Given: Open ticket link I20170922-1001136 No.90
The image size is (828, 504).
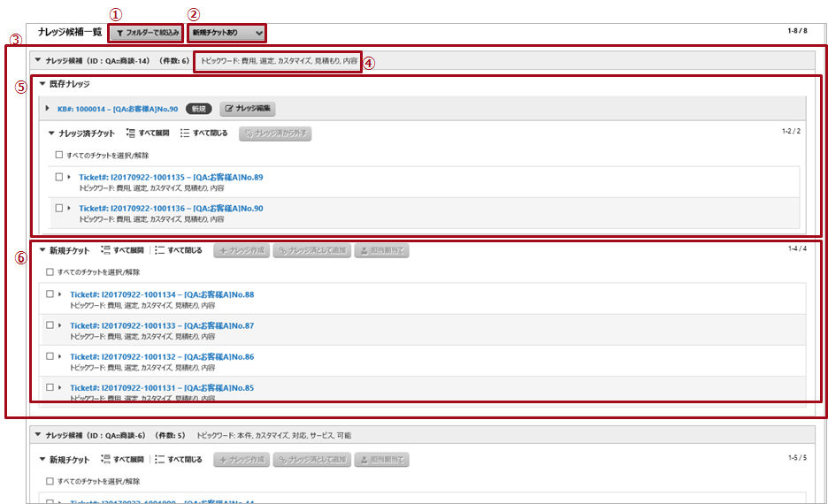Looking at the screenshot, I should [x=171, y=209].
